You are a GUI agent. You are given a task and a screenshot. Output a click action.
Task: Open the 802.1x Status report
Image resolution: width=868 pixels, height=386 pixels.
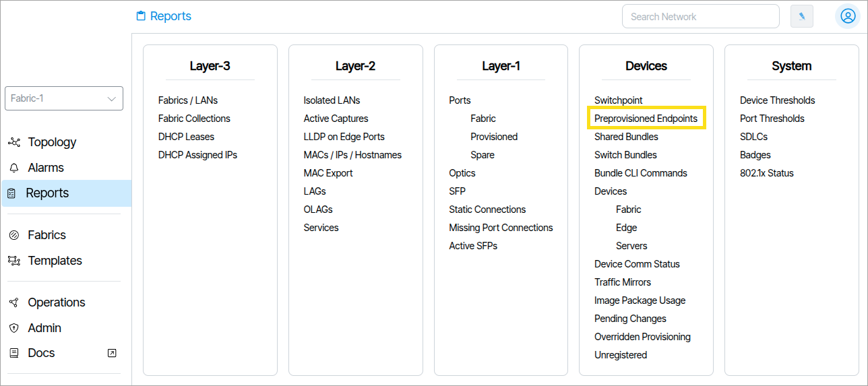point(767,173)
